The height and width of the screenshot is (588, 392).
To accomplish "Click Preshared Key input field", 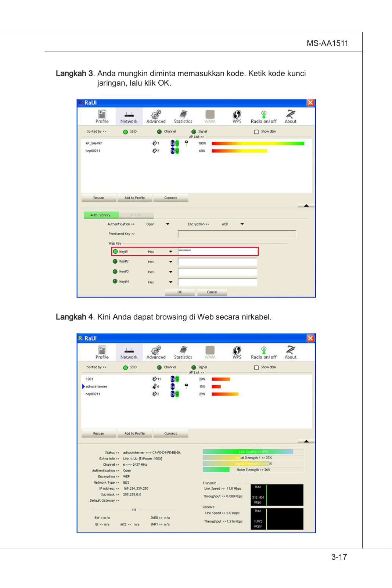I will point(237,234).
